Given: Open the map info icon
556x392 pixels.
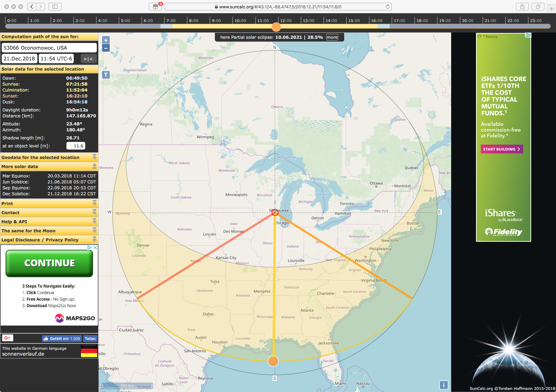Looking at the screenshot, I should [x=443, y=385].
